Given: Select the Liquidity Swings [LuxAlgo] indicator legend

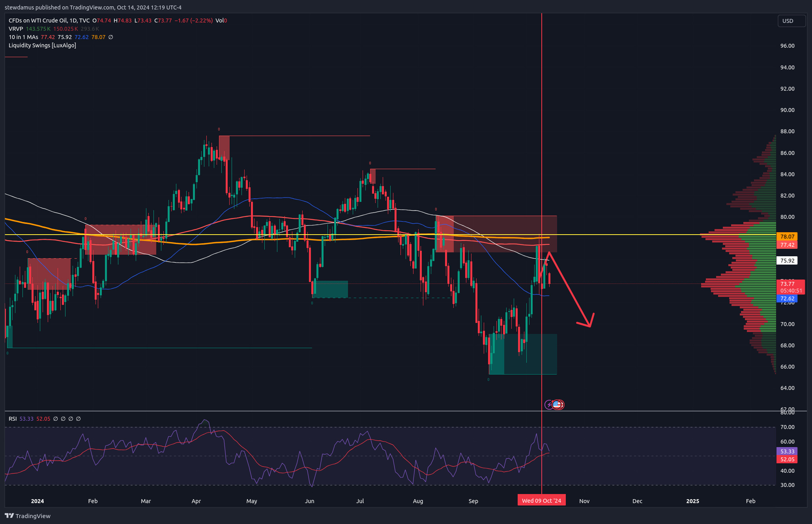Looking at the screenshot, I should [42, 45].
